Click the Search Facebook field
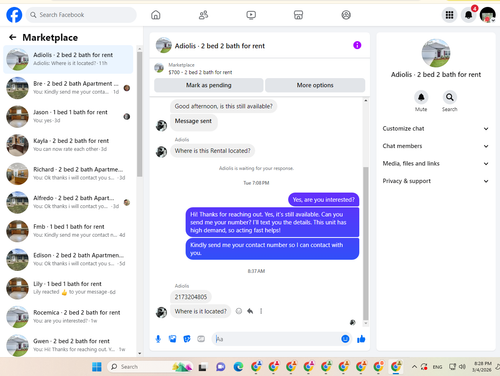Viewport: 500px width, 376px height. 81,15
